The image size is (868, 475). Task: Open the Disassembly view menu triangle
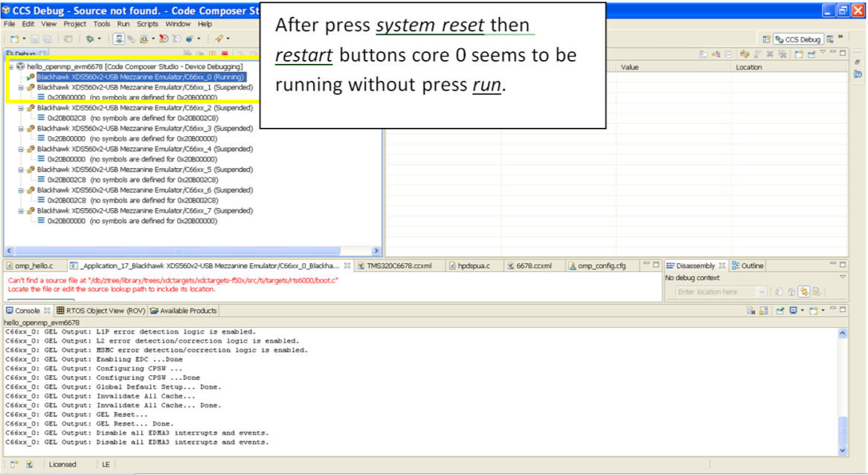[x=843, y=277]
